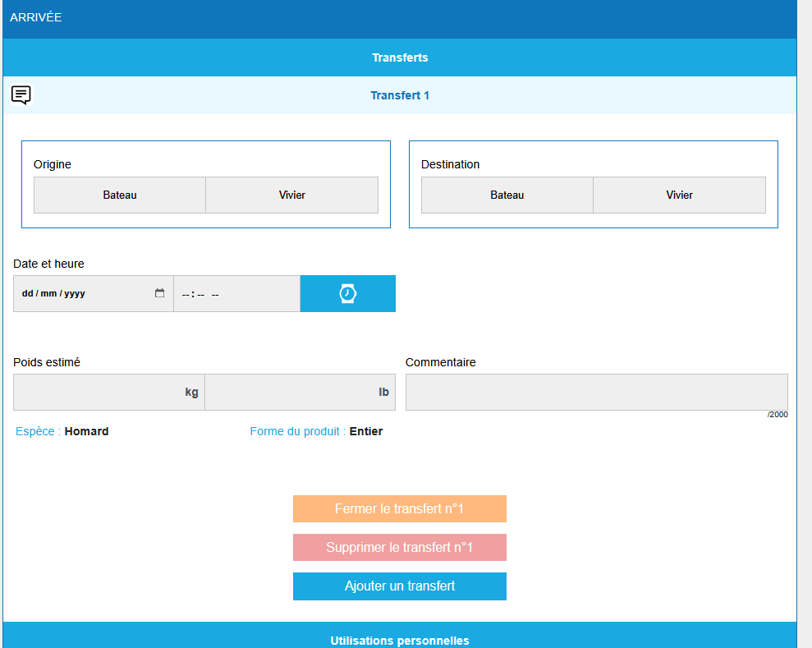
Task: Select Bateau as Destination
Action: (x=507, y=195)
